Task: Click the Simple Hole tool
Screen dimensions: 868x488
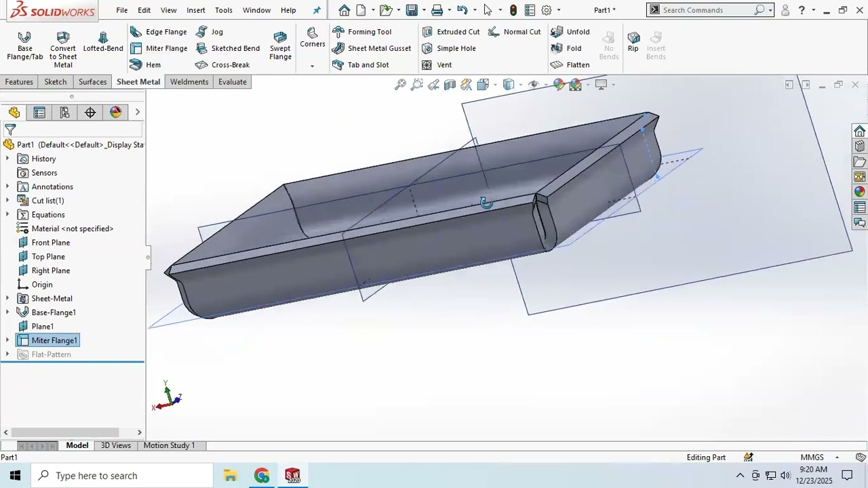Action: (x=448, y=48)
